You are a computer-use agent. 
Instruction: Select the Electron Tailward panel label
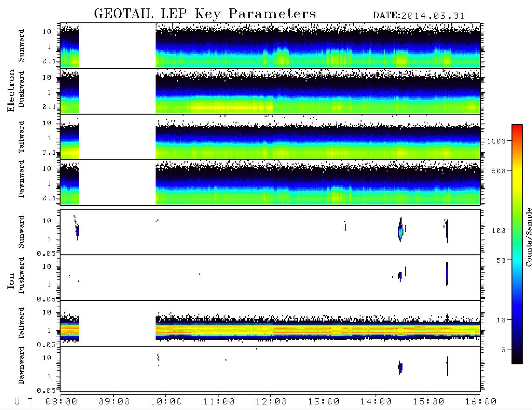coord(21,137)
